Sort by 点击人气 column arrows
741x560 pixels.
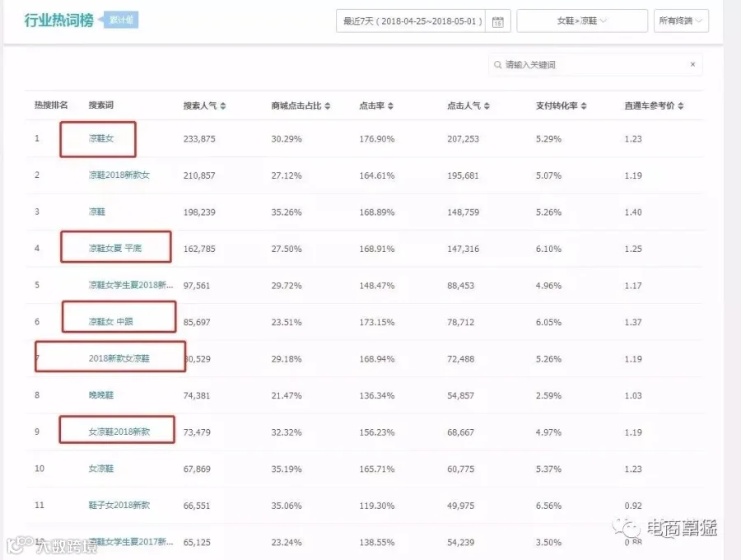(487, 106)
